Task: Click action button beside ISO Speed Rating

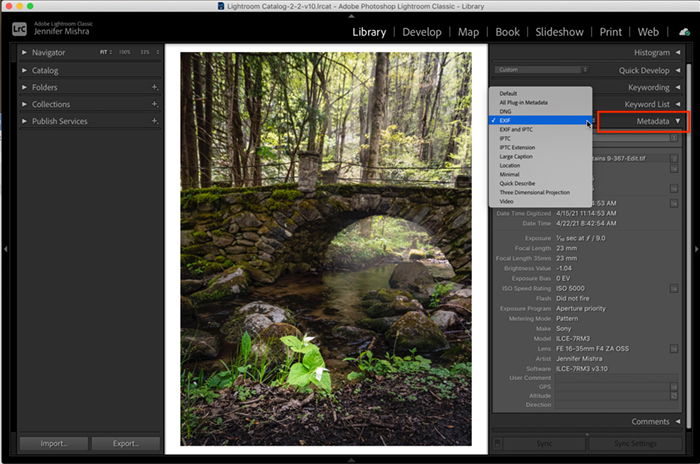Action: click(x=674, y=288)
